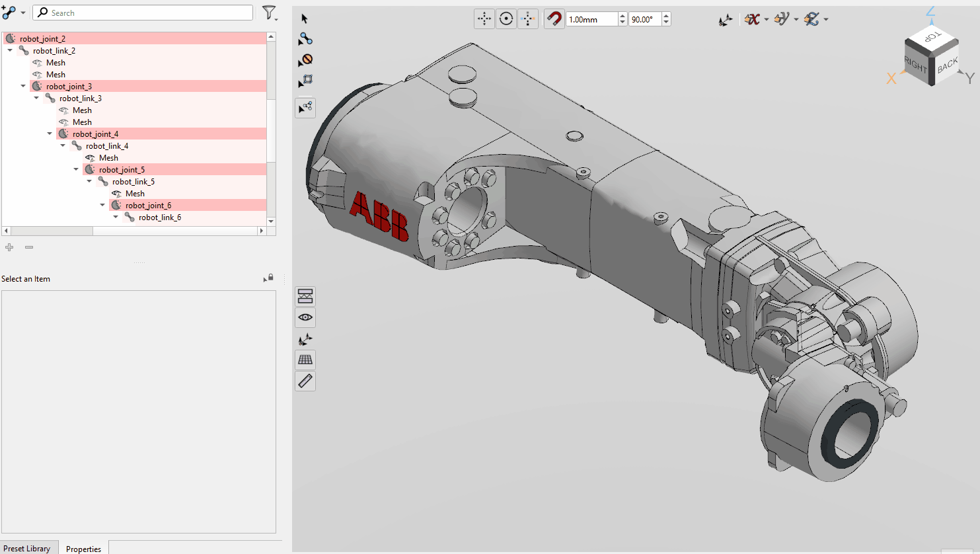Open the Y axis view dropdown arrow
This screenshot has width=980, height=554.
796,20
